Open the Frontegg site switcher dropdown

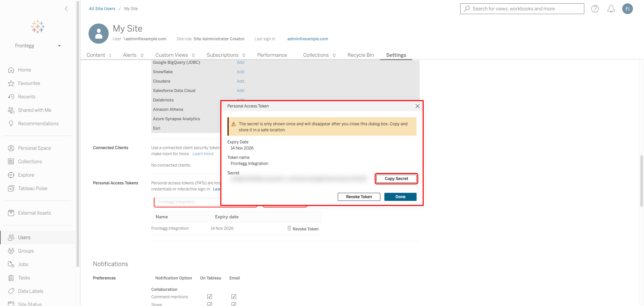38,46
